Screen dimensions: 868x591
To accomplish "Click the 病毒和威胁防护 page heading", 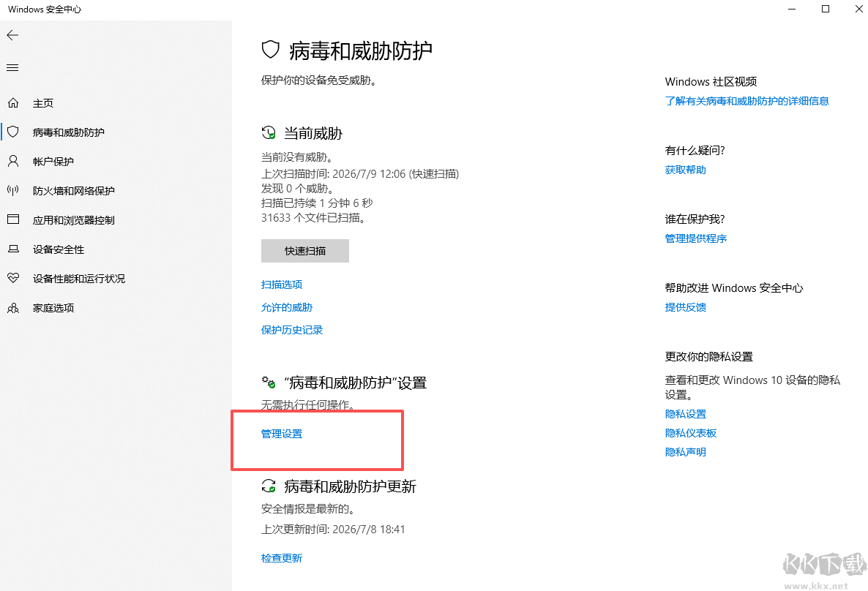I will (x=360, y=51).
